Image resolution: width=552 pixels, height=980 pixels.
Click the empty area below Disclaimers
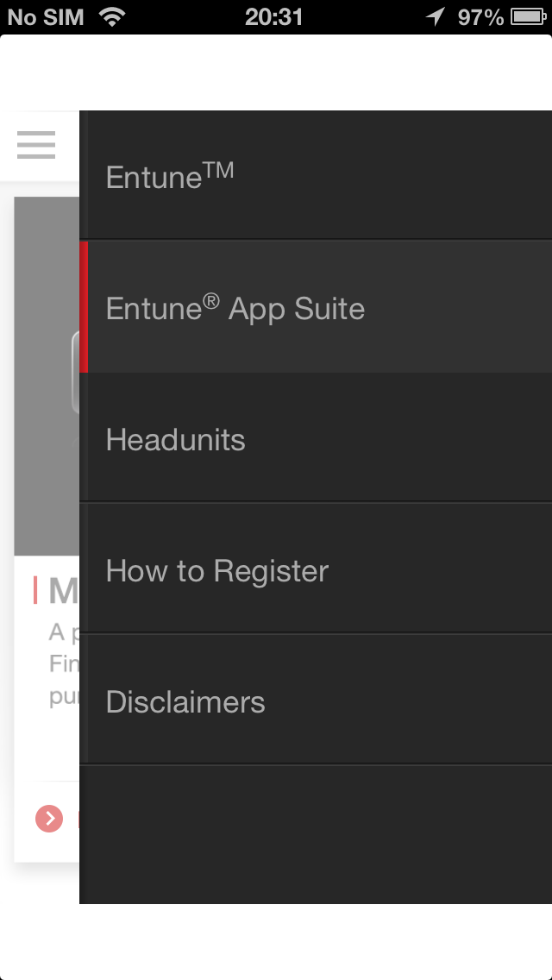coord(316,834)
